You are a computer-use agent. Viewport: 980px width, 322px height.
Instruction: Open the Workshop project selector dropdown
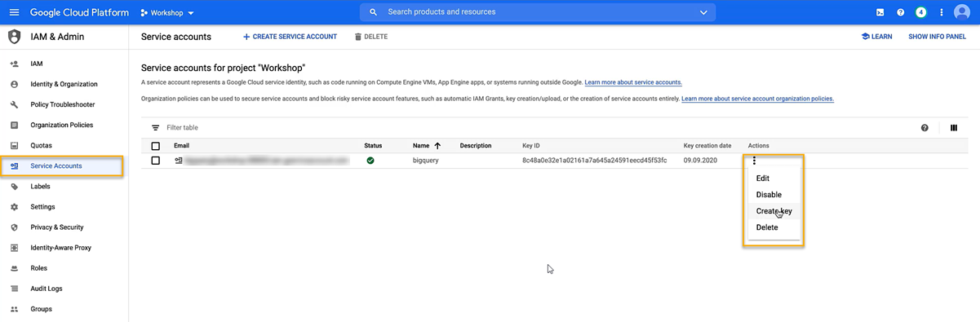pos(167,13)
